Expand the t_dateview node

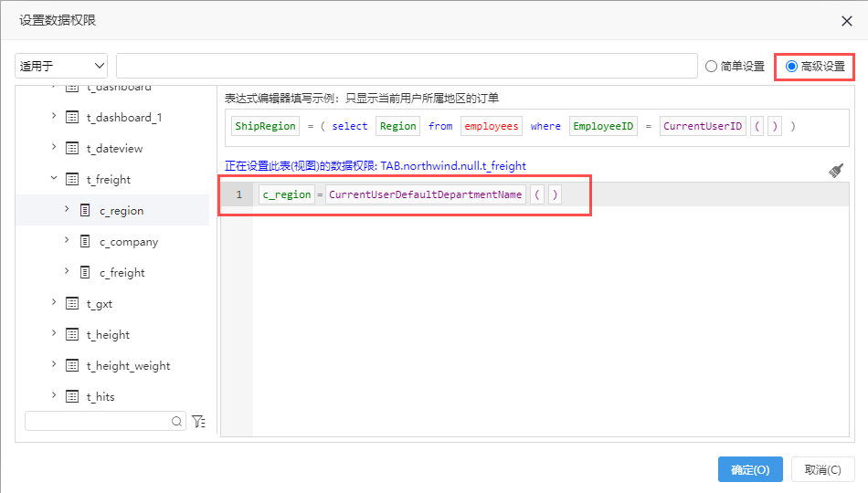tap(54, 147)
